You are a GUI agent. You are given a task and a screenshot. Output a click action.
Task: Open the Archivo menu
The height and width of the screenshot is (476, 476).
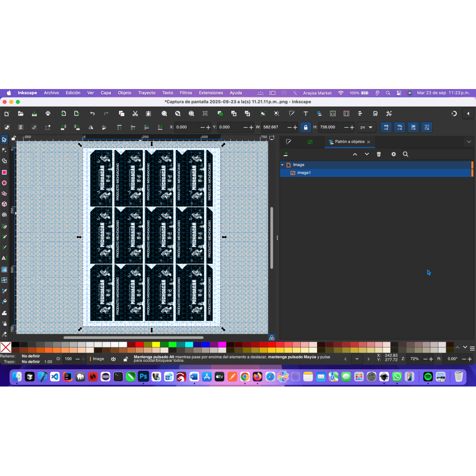click(x=51, y=93)
